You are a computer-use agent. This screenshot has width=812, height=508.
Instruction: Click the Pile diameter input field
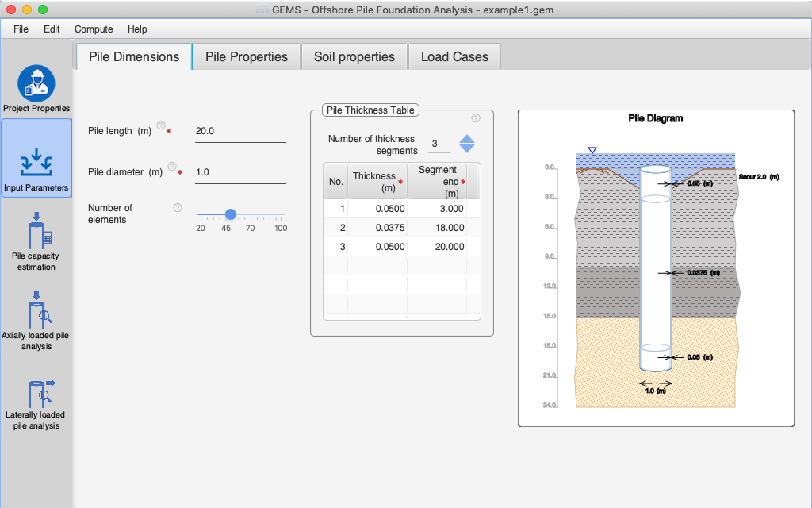pyautogui.click(x=240, y=172)
